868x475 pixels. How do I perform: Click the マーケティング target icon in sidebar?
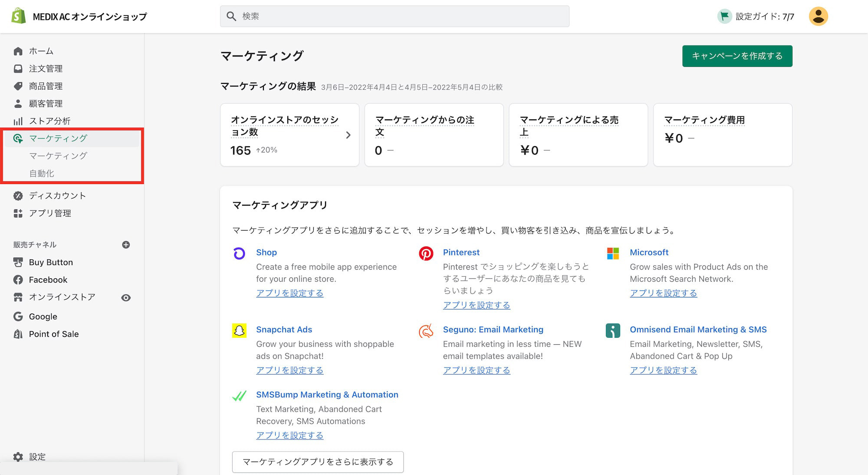pyautogui.click(x=18, y=139)
